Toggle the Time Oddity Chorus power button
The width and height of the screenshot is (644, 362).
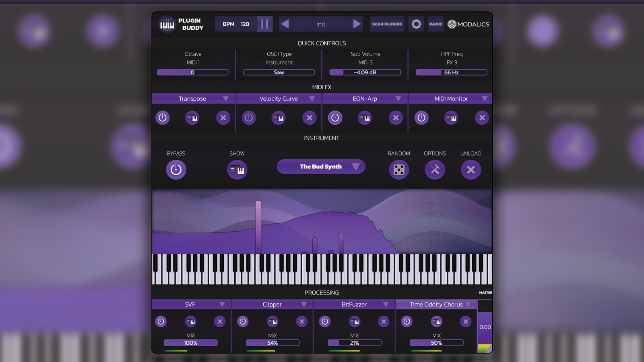407,321
